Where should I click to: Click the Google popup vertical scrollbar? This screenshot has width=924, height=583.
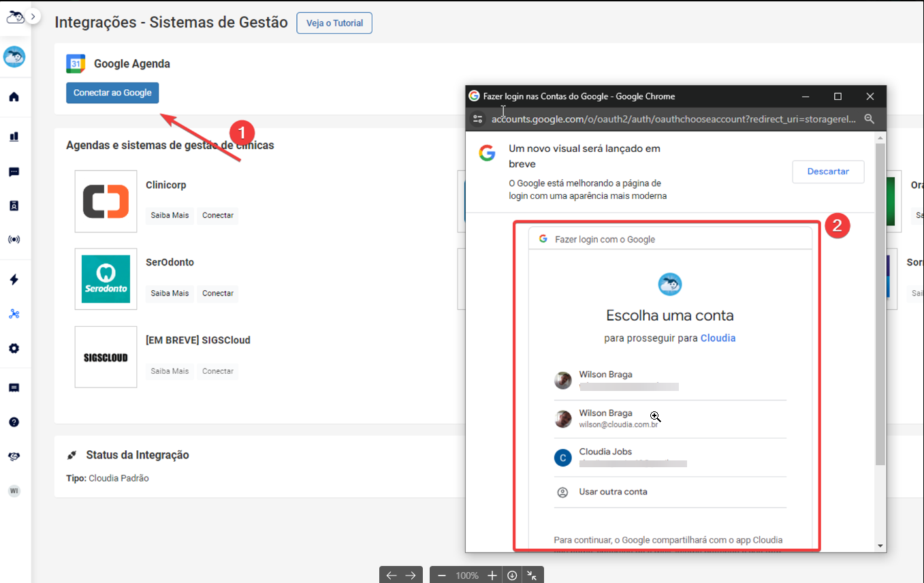(x=880, y=304)
